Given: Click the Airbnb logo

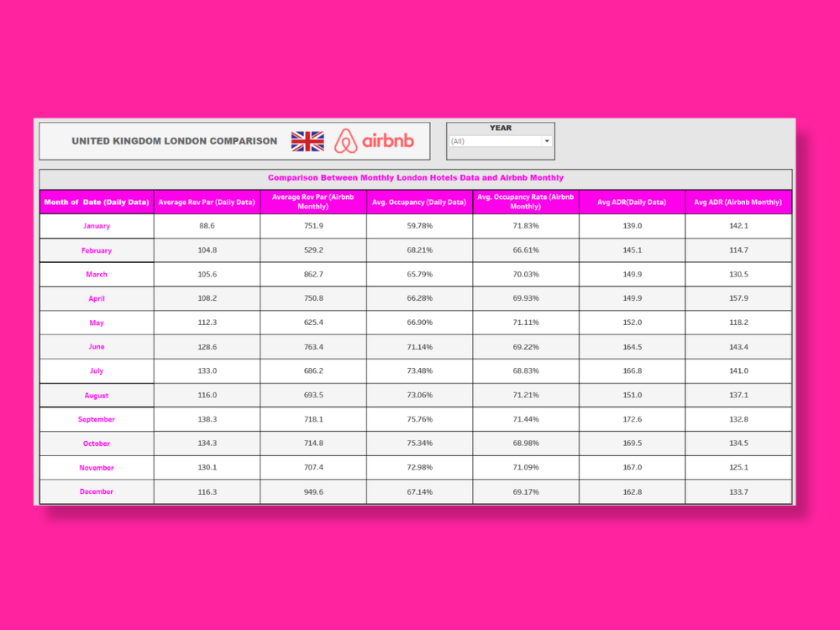Looking at the screenshot, I should (x=374, y=141).
